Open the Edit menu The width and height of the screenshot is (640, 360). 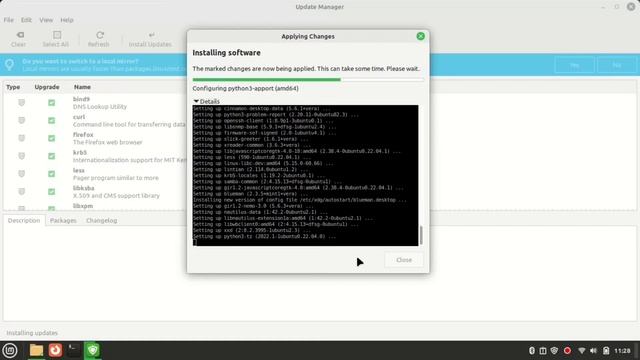(x=26, y=20)
